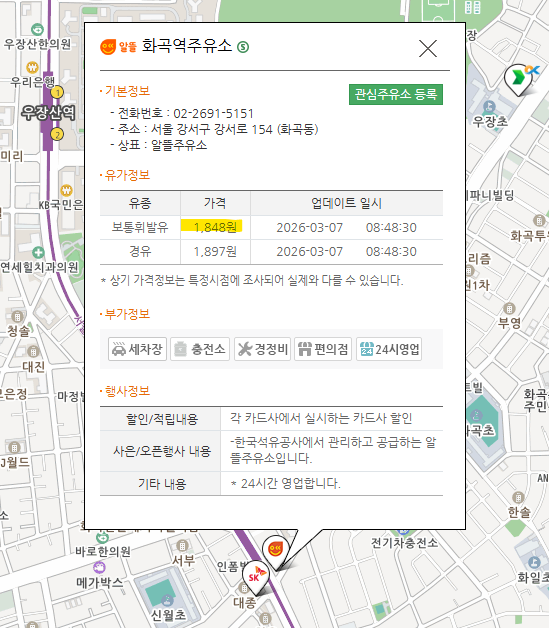Click the 우장산한의원 clinic icon
Viewport: 549px width, 628px height.
37,29
